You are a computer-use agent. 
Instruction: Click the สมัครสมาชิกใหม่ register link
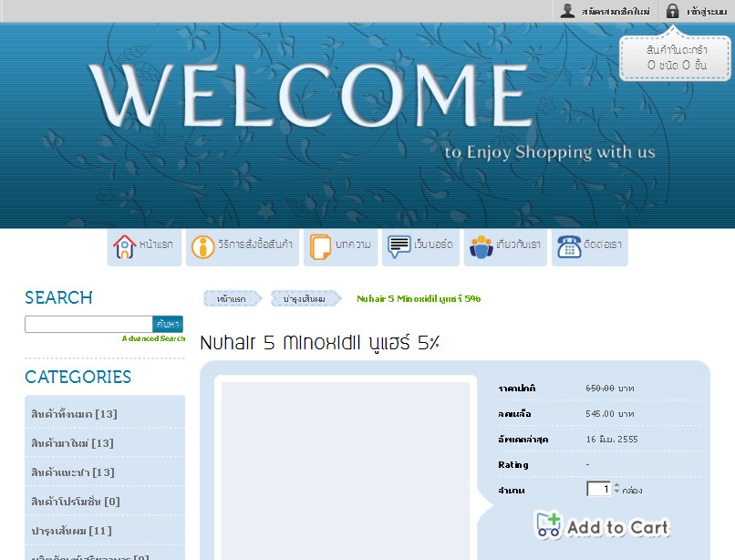(x=616, y=11)
